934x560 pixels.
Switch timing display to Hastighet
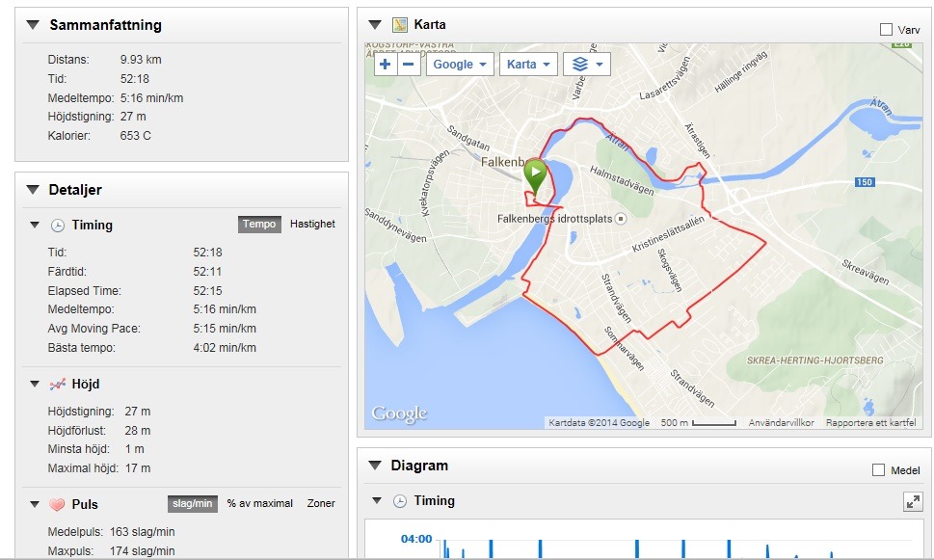tap(312, 225)
